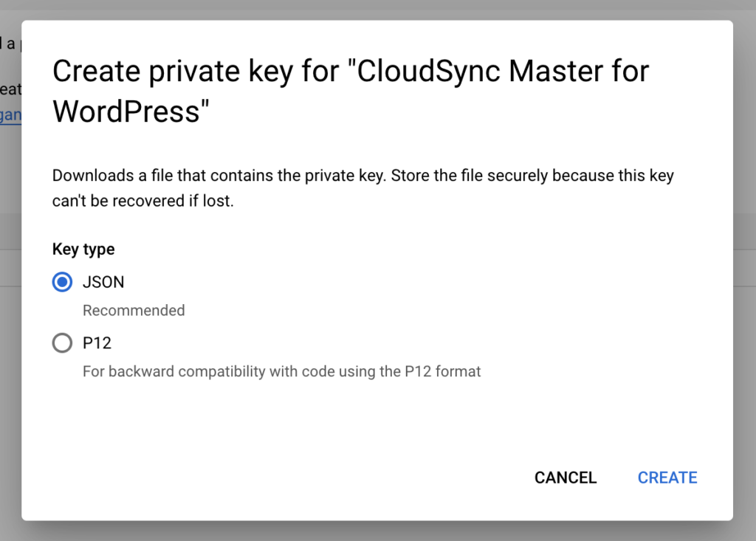This screenshot has height=541, width=756.
Task: Click the P12 option label text
Action: [97, 343]
